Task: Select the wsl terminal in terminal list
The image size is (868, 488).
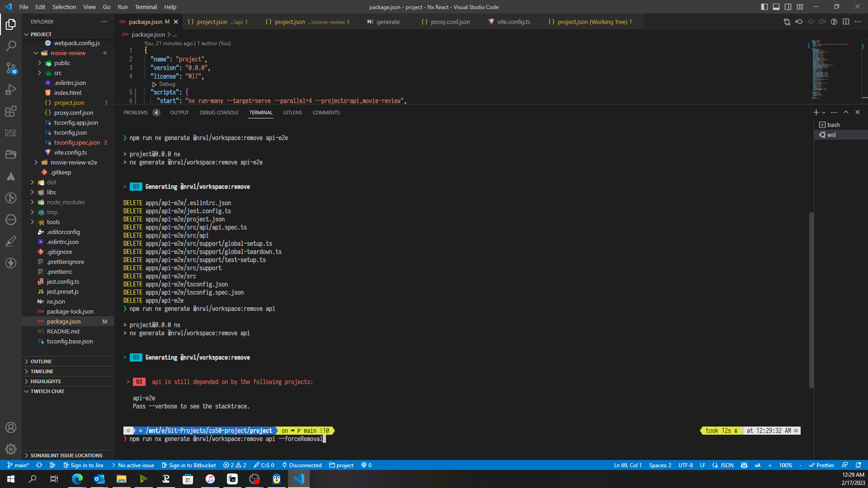Action: tap(831, 135)
